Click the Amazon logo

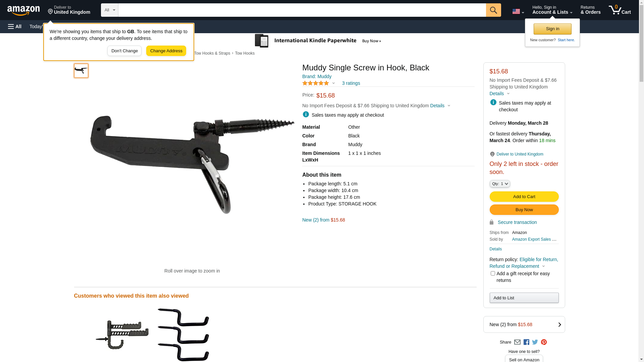(23, 10)
